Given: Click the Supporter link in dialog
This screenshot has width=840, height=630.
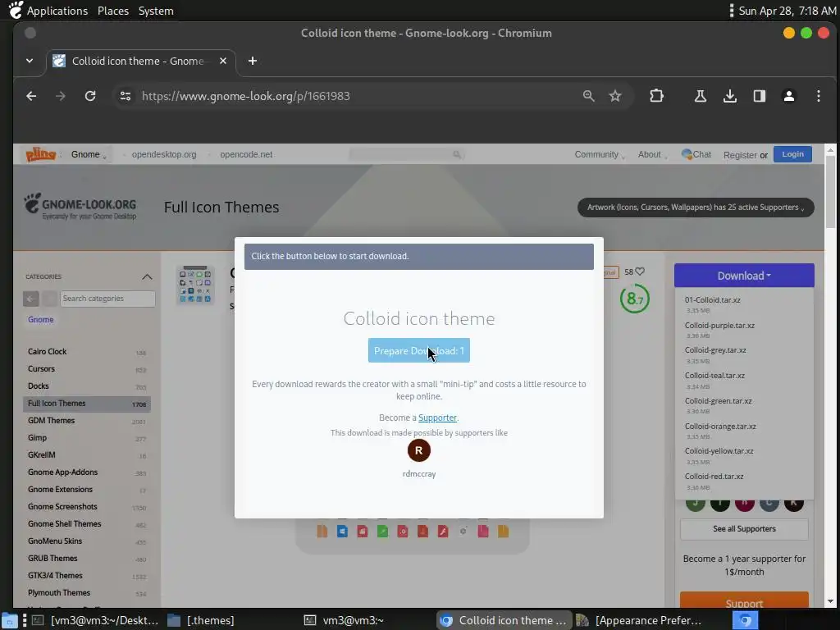Looking at the screenshot, I should (x=437, y=418).
